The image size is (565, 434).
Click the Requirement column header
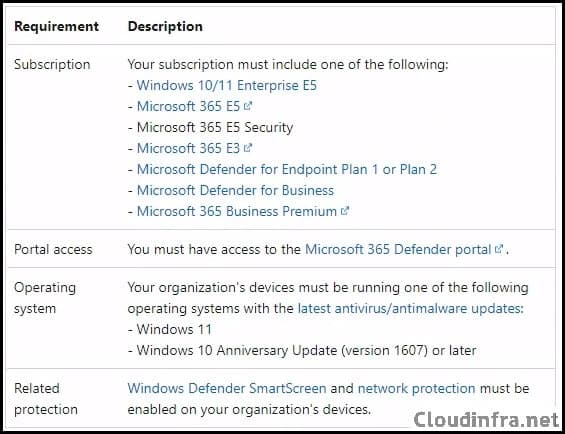[56, 26]
